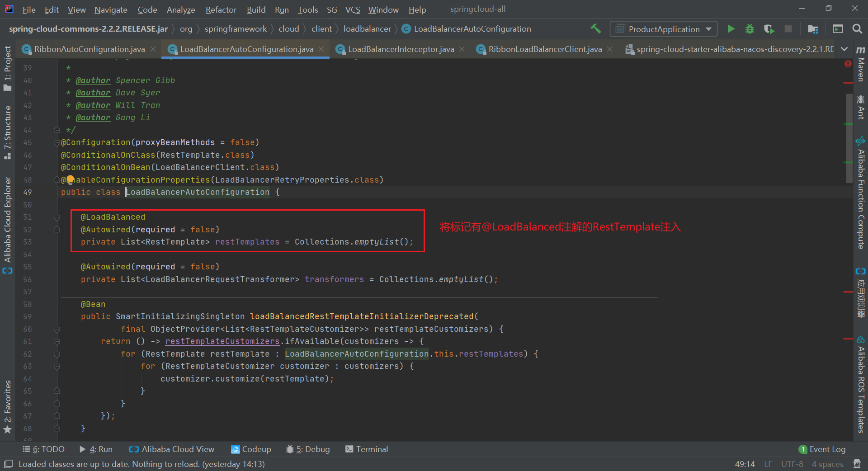Run with Coverage icon in toolbar

click(769, 29)
